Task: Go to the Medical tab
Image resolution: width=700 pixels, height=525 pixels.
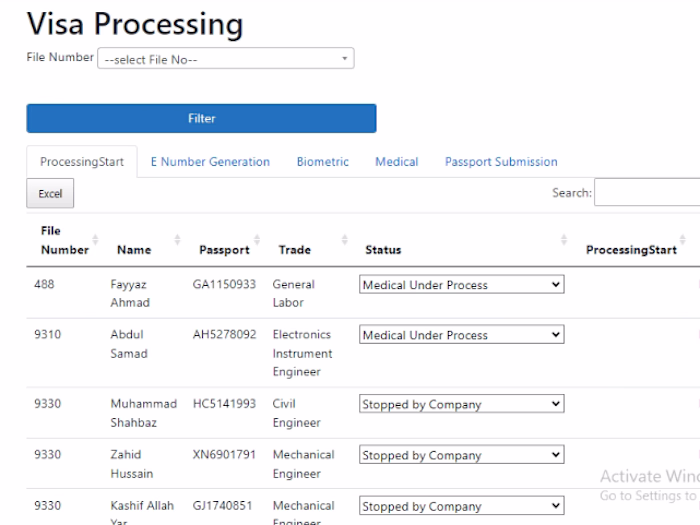Action: (396, 162)
